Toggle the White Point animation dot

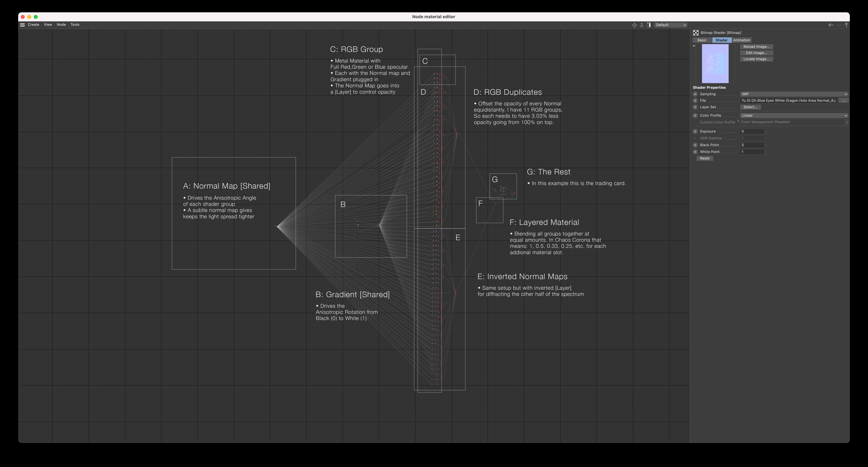coord(695,152)
